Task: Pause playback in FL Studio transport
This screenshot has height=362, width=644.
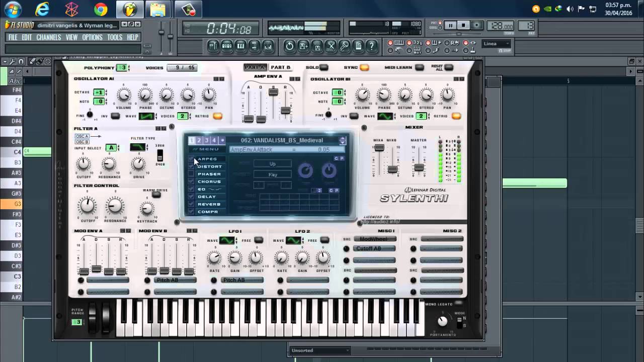Action: pyautogui.click(x=450, y=26)
